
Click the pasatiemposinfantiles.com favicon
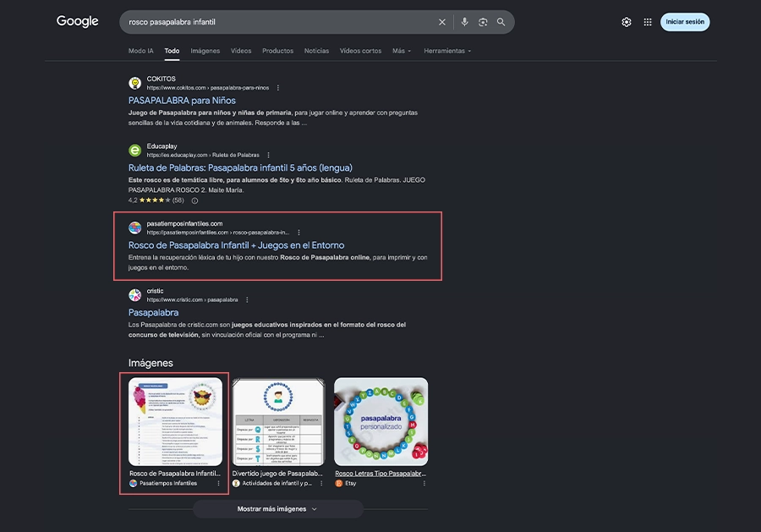(x=135, y=228)
